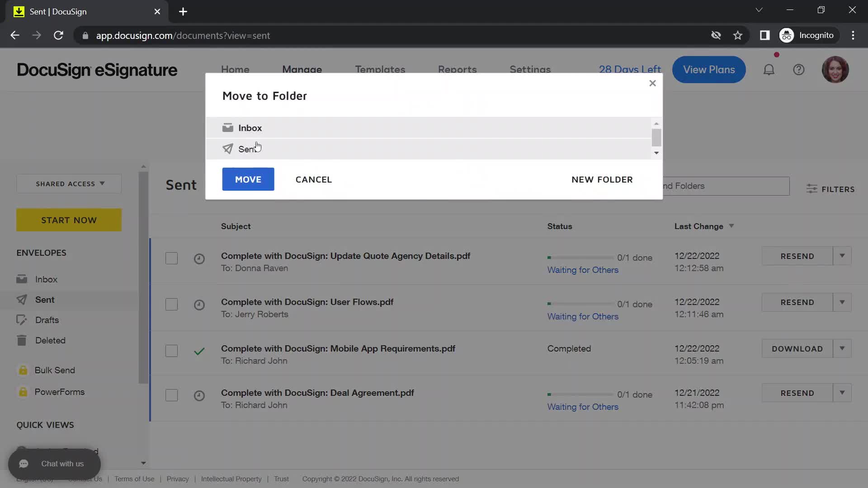
Task: Open PowerForms in sidebar
Action: [x=59, y=392]
